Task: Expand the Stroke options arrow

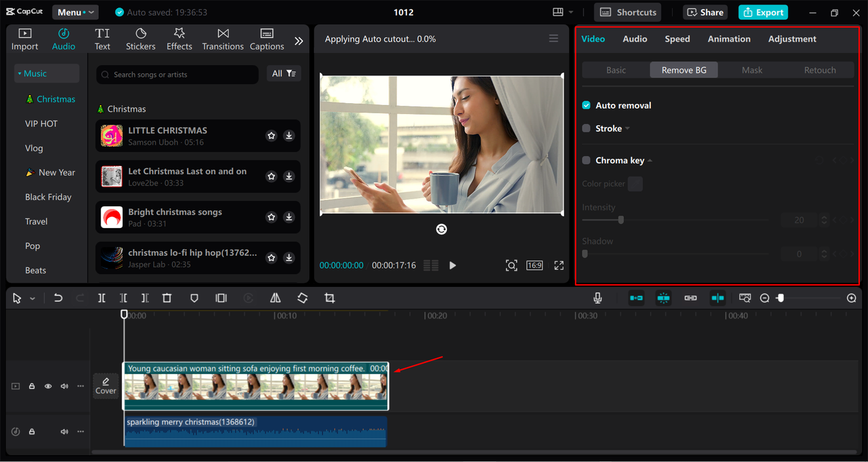Action: coord(627,129)
